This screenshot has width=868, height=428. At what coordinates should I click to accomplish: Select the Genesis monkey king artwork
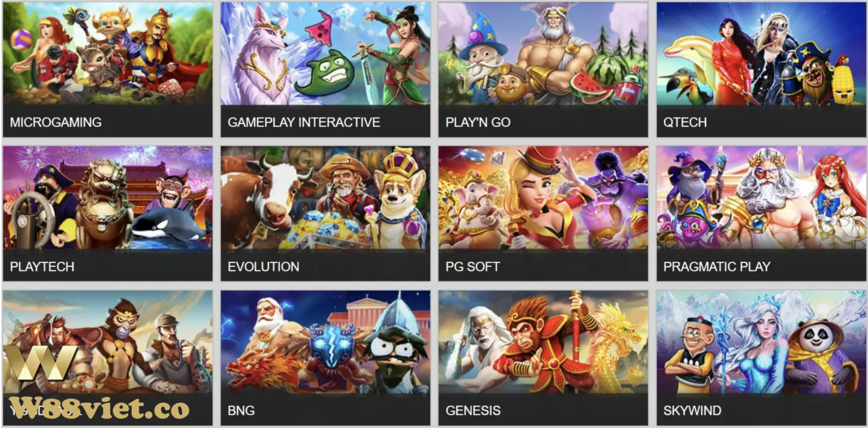coord(543,342)
